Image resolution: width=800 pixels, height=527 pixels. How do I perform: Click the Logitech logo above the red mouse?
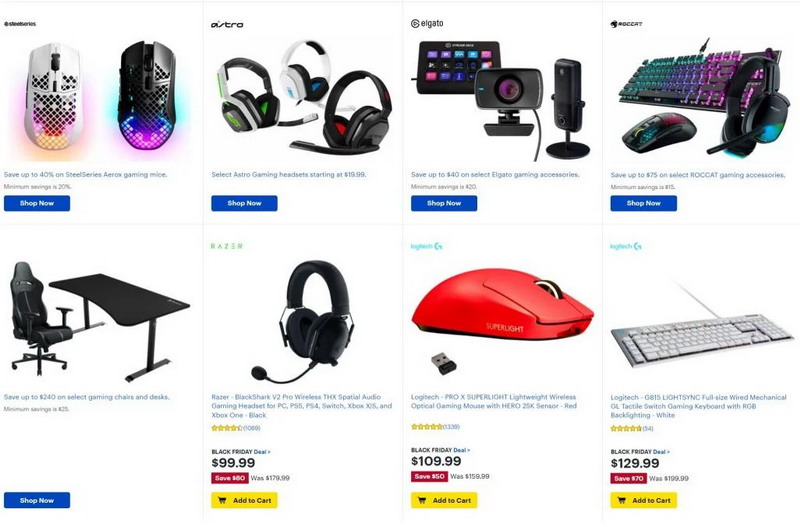pos(427,246)
